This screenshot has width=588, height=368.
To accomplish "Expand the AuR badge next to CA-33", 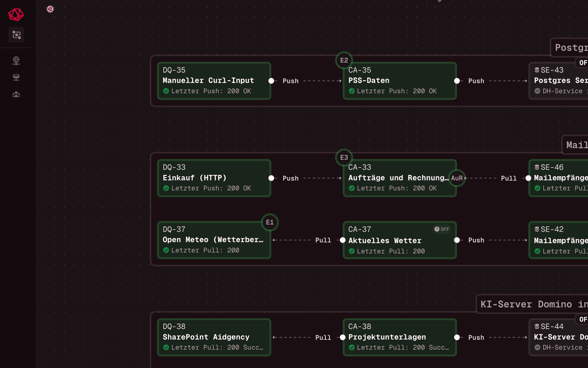I will pyautogui.click(x=457, y=178).
